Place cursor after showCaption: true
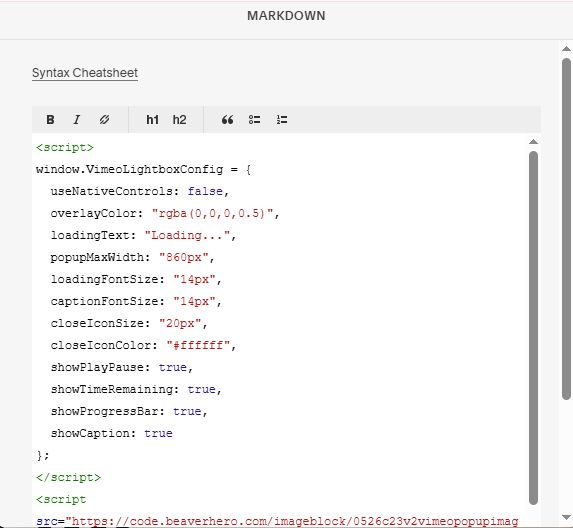This screenshot has width=573, height=528. pyautogui.click(x=173, y=433)
